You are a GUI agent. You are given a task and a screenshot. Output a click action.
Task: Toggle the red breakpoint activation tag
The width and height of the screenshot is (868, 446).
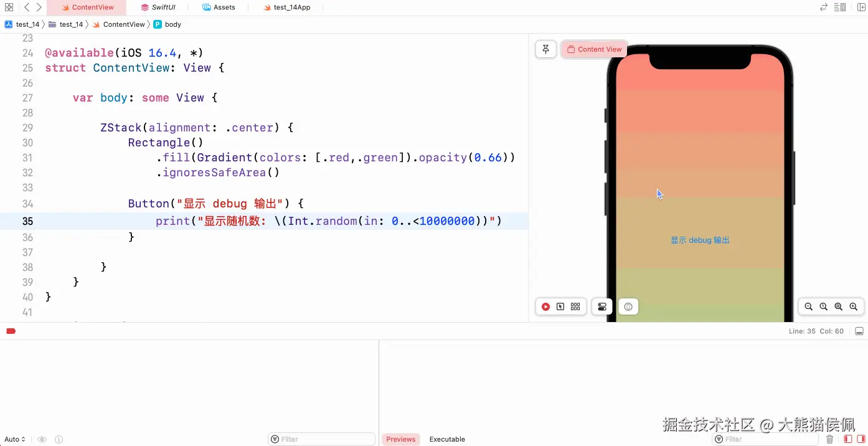[11, 331]
